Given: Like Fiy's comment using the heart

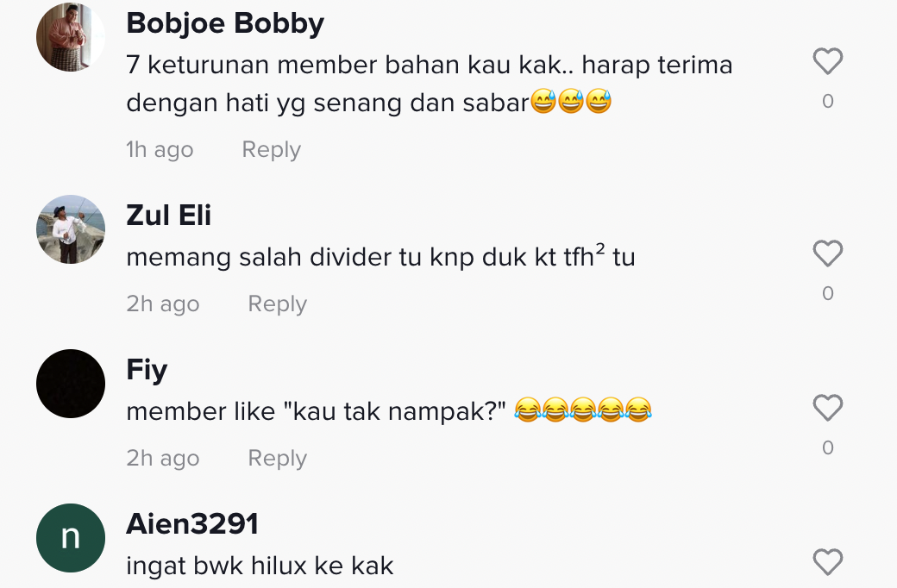Looking at the screenshot, I should (x=828, y=408).
